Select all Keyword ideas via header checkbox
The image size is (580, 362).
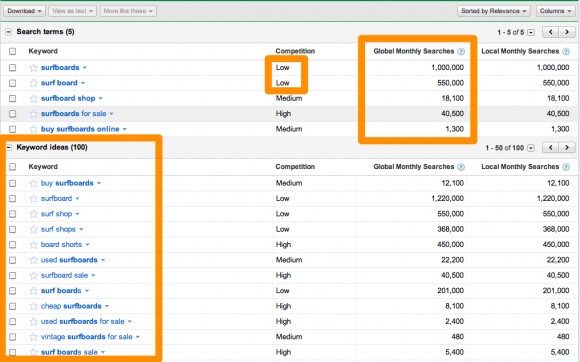(13, 167)
